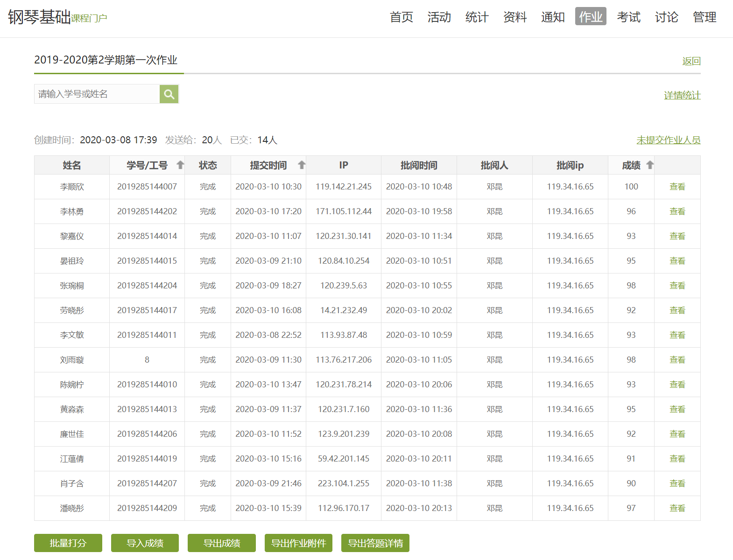The height and width of the screenshot is (560, 733).
Task: Open 查看 for 黄淼森
Action: pos(677,409)
